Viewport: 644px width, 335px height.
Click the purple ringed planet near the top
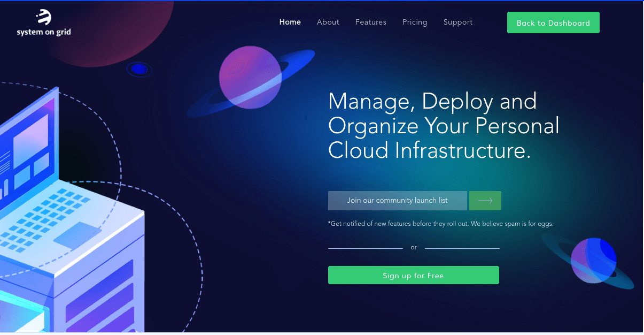[250, 78]
